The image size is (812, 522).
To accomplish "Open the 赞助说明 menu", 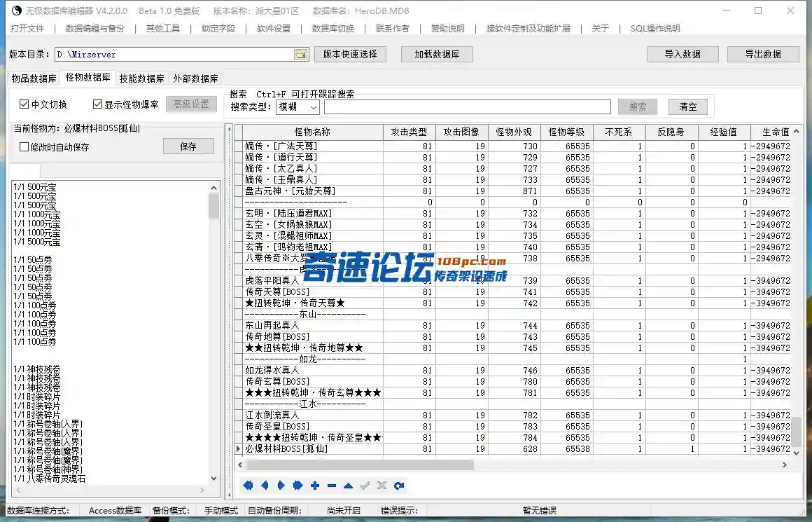I will point(448,29).
